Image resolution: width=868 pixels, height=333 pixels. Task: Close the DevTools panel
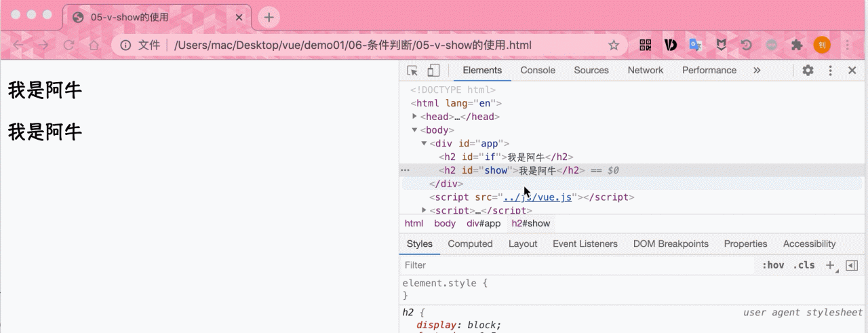pos(852,71)
